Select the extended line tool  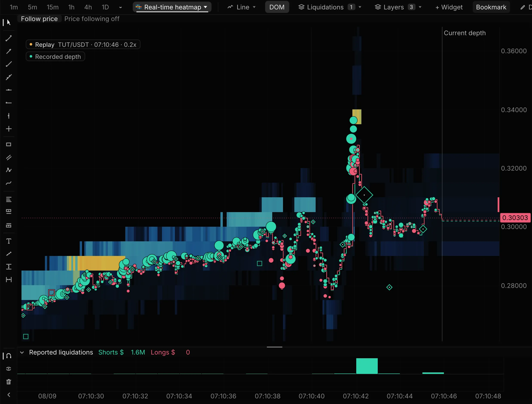(9, 77)
